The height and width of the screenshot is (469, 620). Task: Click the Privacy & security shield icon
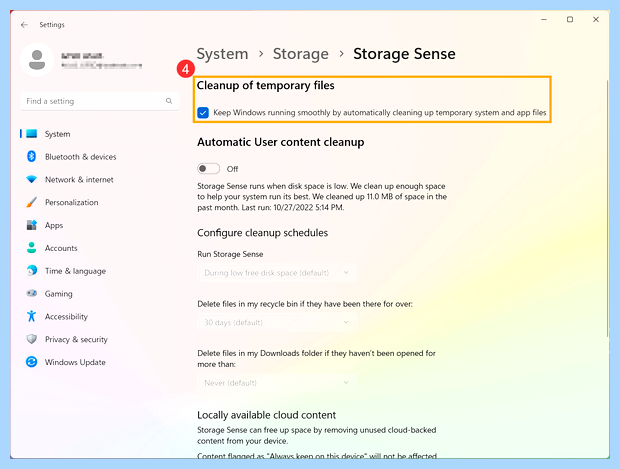tap(32, 339)
